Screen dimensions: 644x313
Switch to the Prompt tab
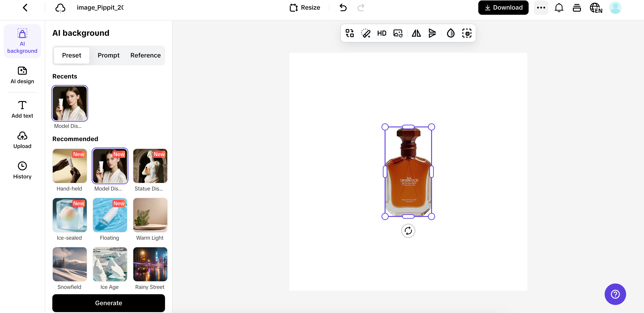pos(108,55)
